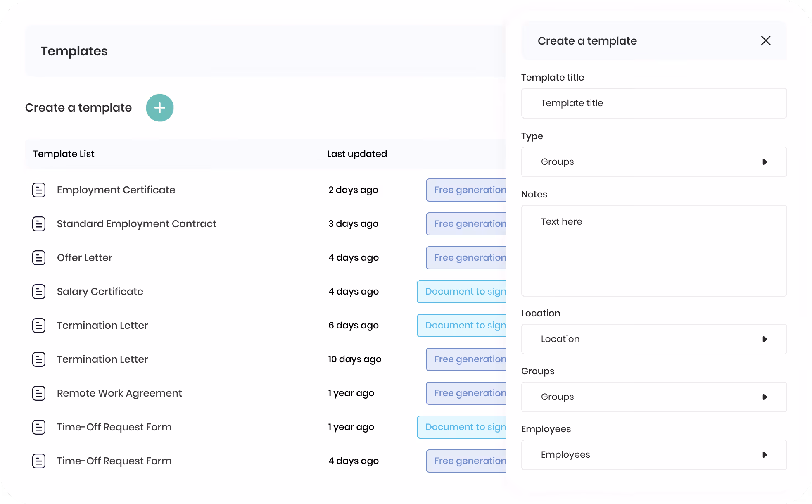The image size is (812, 504).
Task: Click the document icon beside Employment Certificate
Action: (39, 190)
